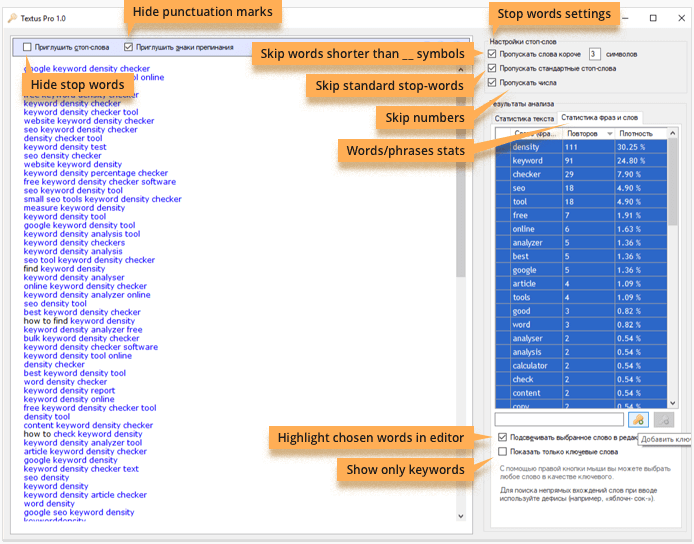Click the line 'keyword density article checker'

pos(85,495)
